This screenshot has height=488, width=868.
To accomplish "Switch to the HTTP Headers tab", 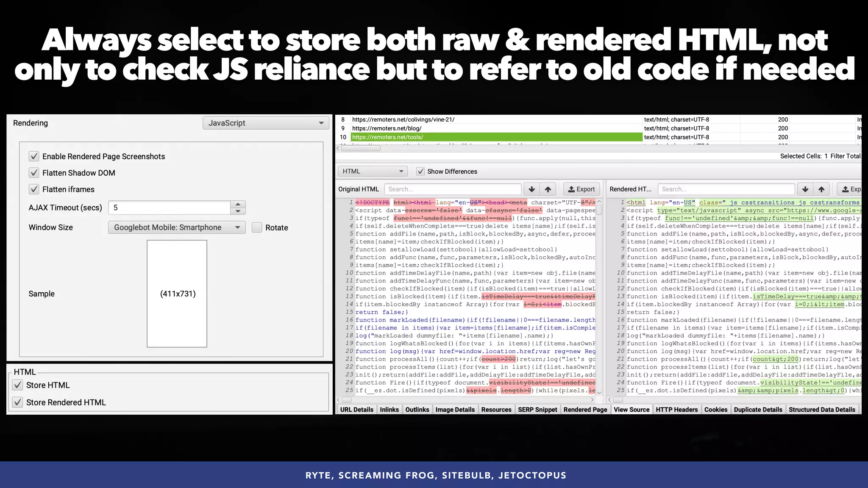I will click(x=677, y=410).
